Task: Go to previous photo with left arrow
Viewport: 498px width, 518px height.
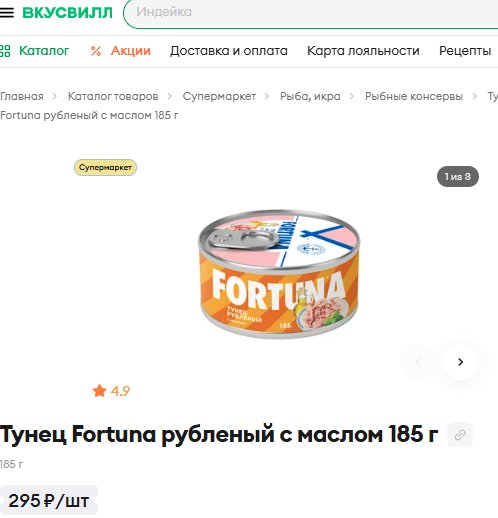Action: pyautogui.click(x=419, y=362)
